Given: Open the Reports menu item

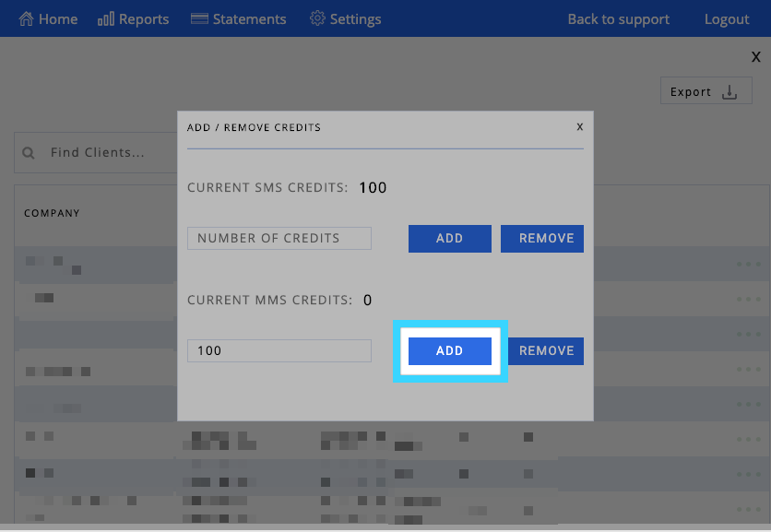Looking at the screenshot, I should click(133, 19).
